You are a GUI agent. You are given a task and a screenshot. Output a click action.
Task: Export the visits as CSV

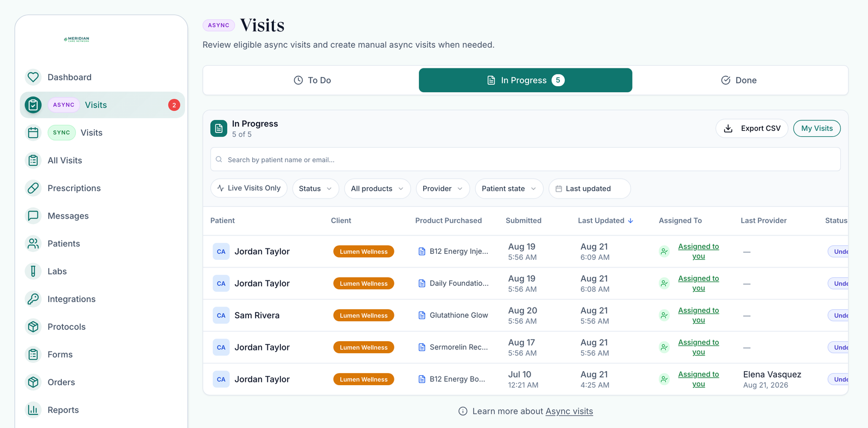click(752, 129)
